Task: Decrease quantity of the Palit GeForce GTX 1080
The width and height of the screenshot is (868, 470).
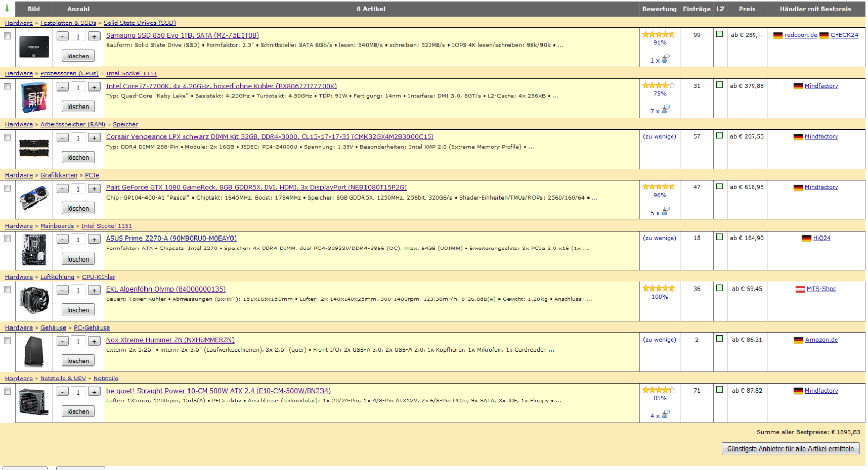Action: click(63, 189)
